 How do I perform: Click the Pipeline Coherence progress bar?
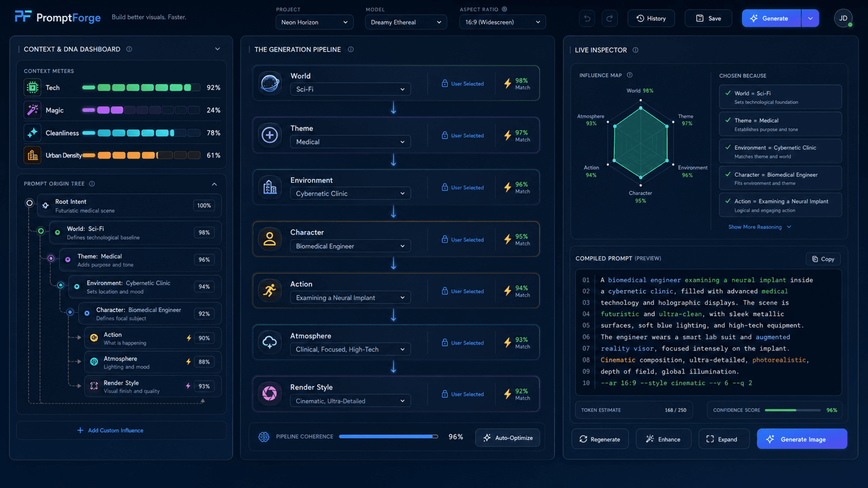tap(388, 437)
